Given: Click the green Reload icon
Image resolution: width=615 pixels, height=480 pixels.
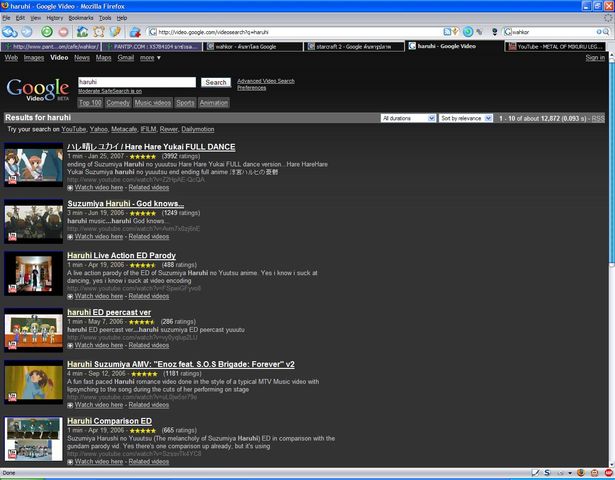Looking at the screenshot, I should [x=47, y=32].
